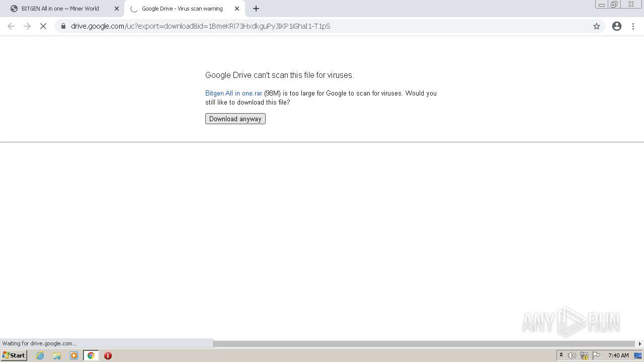Click the virus scan warning heading

click(280, 75)
